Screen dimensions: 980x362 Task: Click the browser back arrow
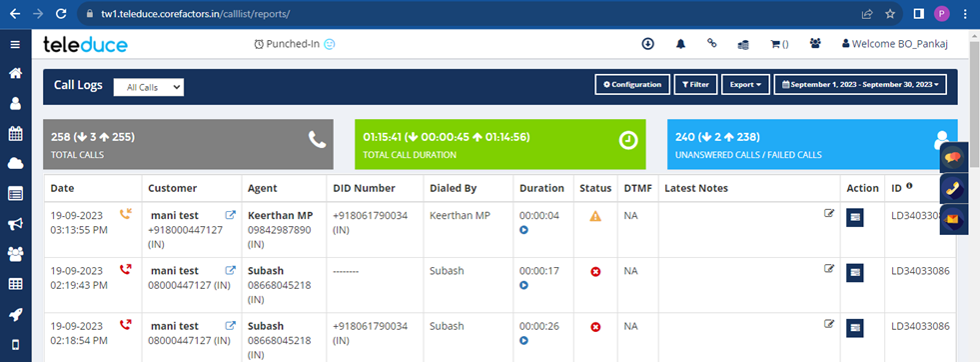click(15, 13)
